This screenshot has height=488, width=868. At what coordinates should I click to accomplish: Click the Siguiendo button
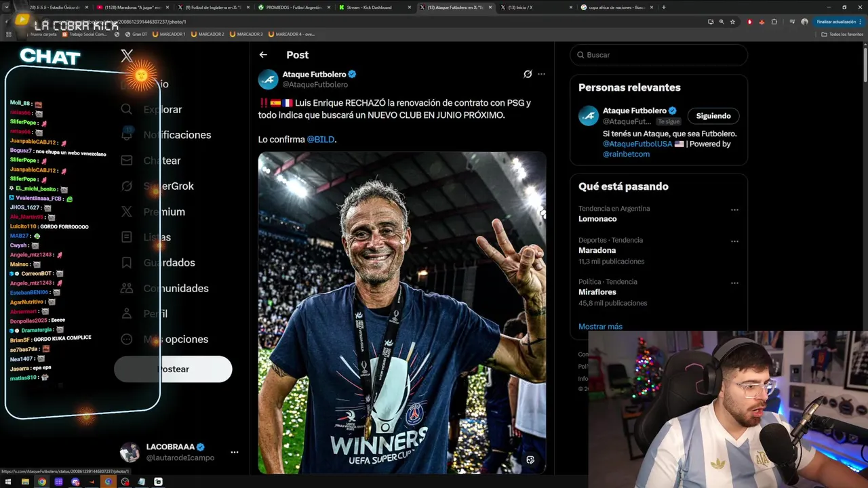tap(713, 116)
